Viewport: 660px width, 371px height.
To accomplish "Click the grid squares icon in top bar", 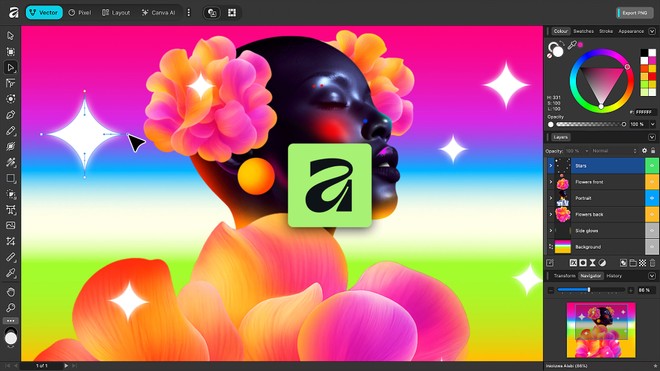I will 232,13.
